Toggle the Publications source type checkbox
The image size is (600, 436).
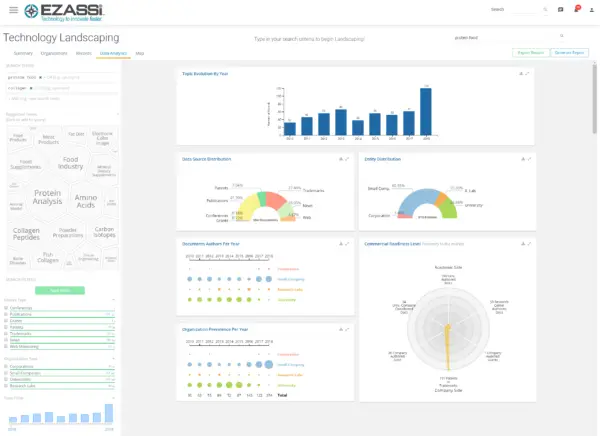tap(6, 314)
